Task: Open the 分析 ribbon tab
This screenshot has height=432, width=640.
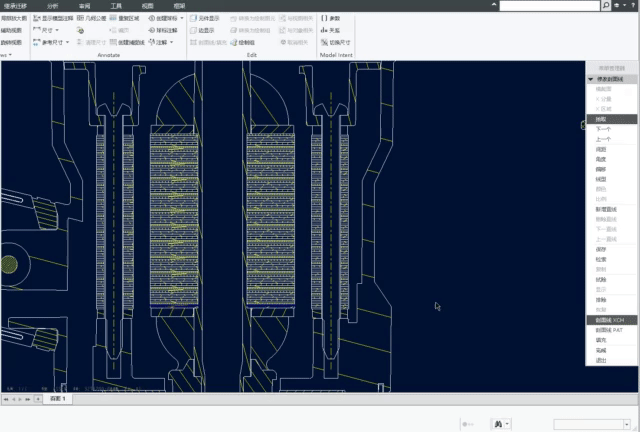Action: click(53, 6)
